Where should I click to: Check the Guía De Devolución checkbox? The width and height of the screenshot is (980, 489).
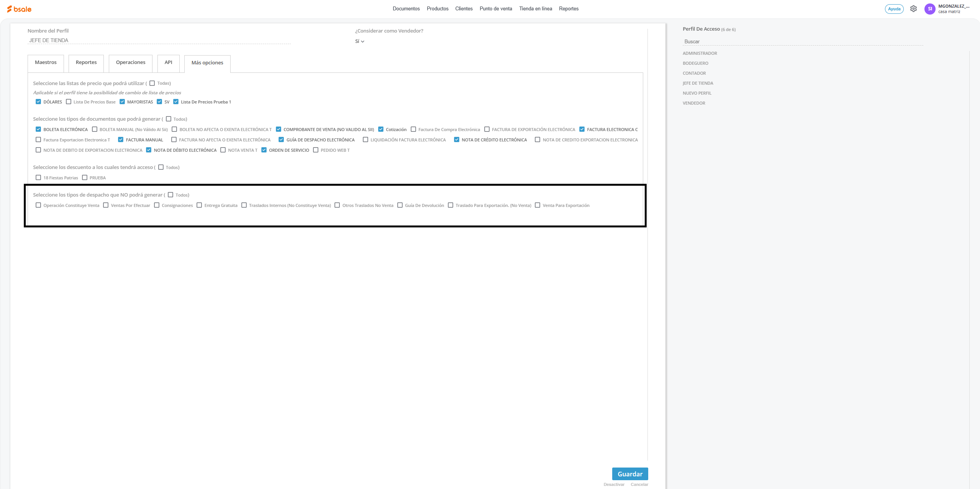[400, 205]
